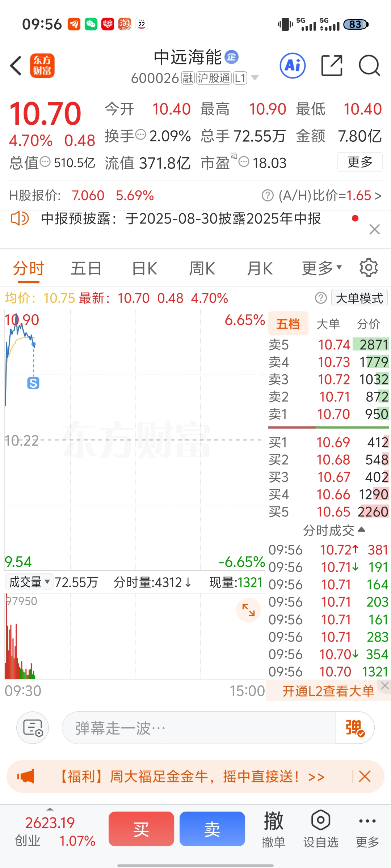Expand the stock title dropdown arrow

[255, 78]
